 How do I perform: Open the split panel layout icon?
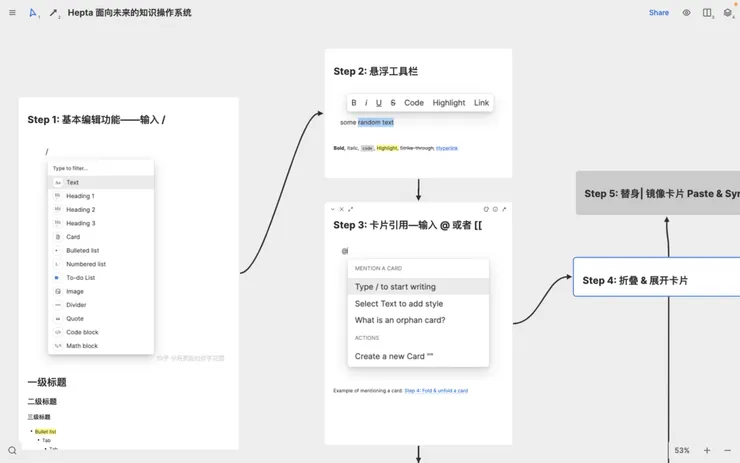point(706,13)
